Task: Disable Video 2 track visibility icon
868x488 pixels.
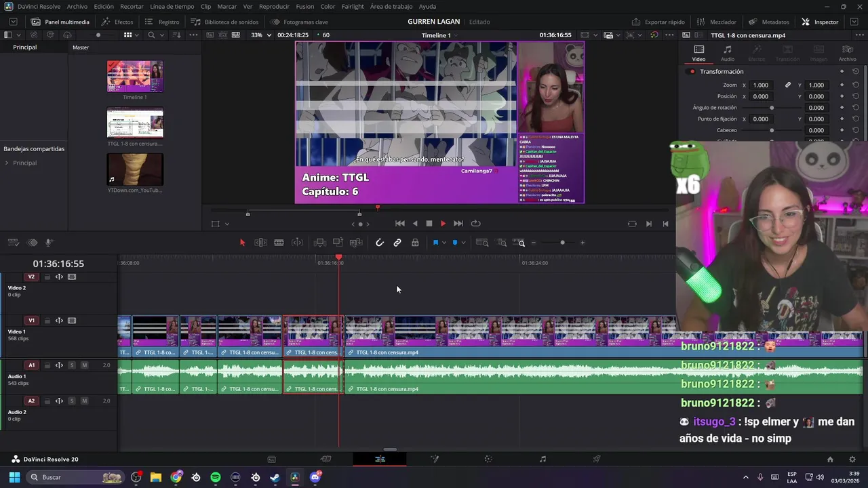Action: (72, 277)
